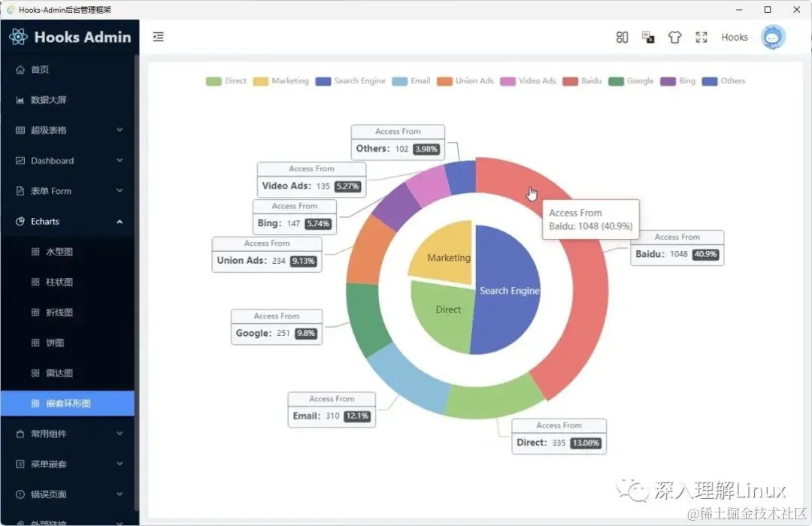Open the 雷达图 chart page
This screenshot has height=526, width=812.
[x=68, y=373]
